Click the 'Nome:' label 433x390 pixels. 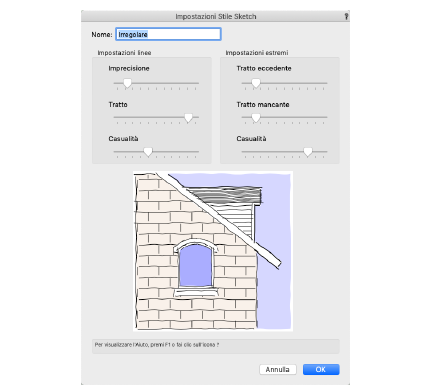[x=102, y=34]
